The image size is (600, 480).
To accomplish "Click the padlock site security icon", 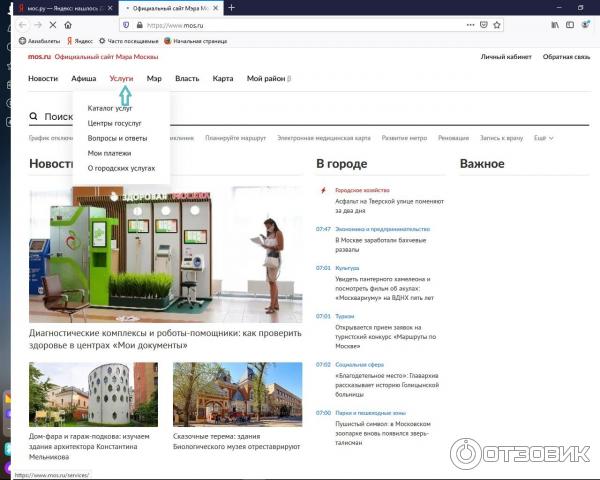I will tap(136, 24).
